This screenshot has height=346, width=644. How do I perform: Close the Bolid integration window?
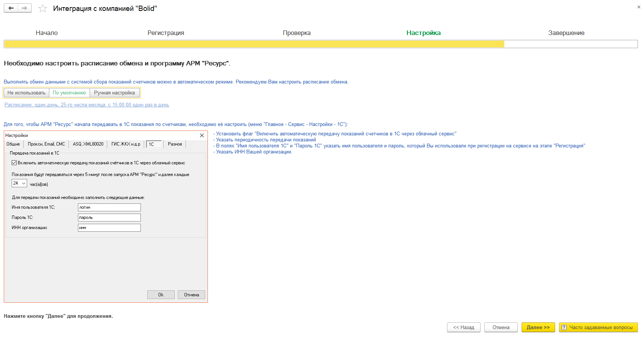click(x=639, y=7)
